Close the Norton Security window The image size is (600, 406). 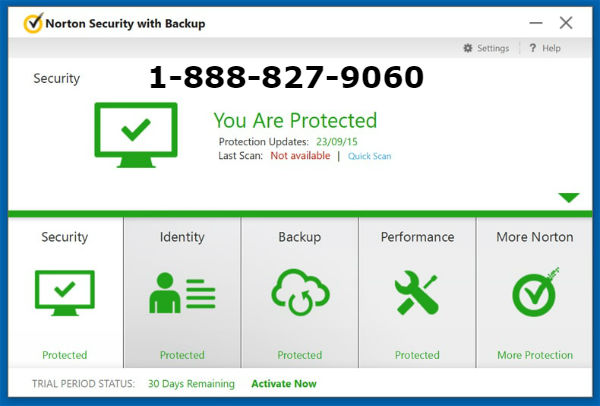566,23
